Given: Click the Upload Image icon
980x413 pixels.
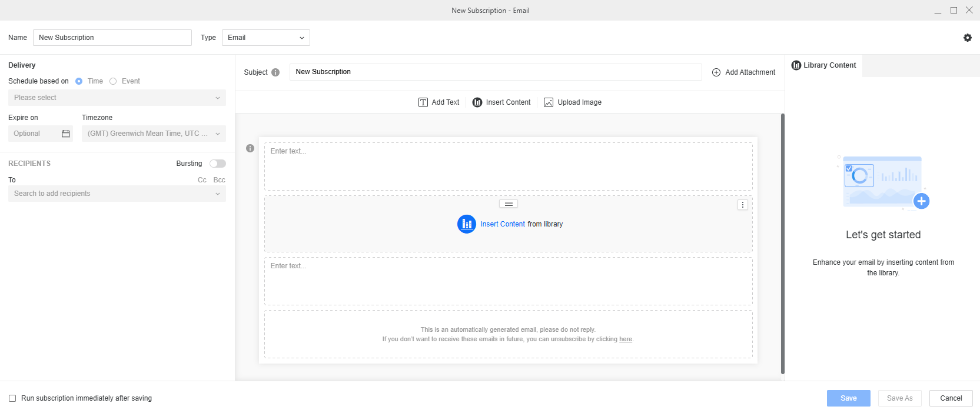Looking at the screenshot, I should click(549, 102).
